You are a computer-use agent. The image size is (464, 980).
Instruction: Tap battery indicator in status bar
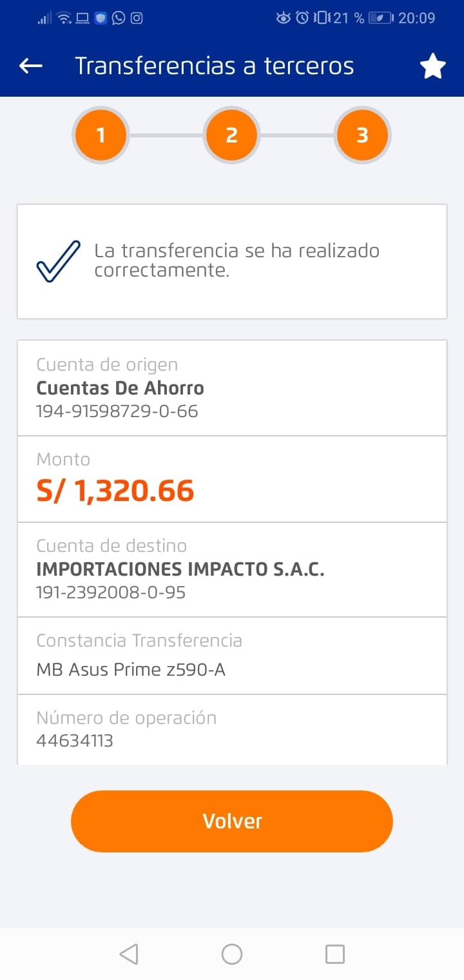380,18
